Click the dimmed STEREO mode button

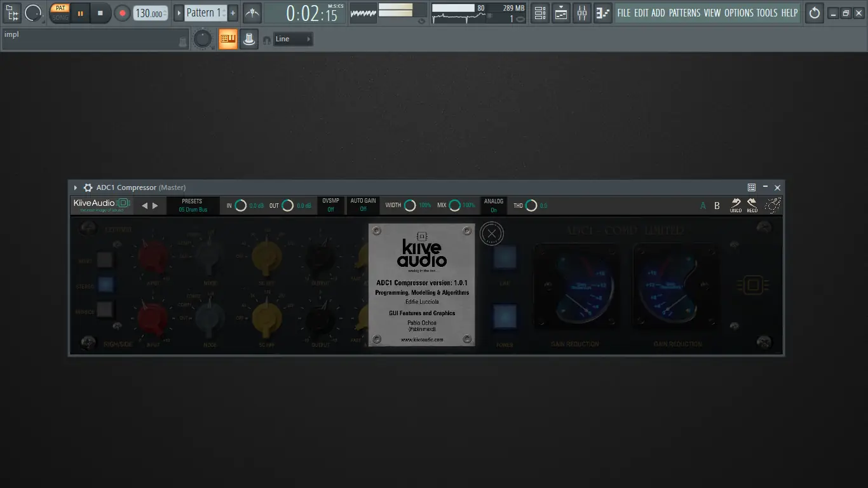click(x=105, y=285)
